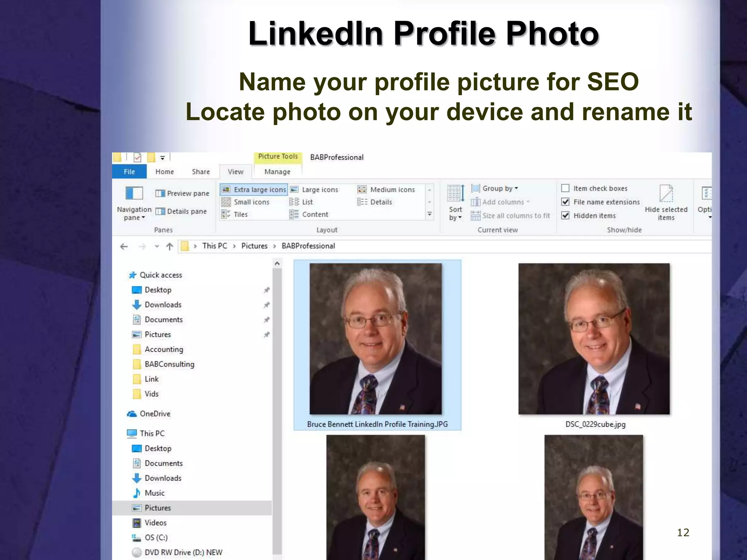Click Quick Access Toolbar customize dropdown

click(163, 158)
